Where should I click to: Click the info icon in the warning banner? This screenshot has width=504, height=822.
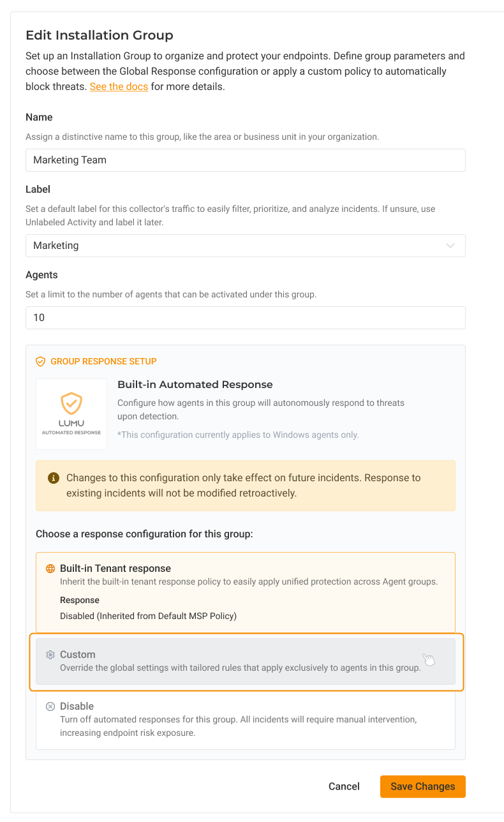[x=54, y=478]
